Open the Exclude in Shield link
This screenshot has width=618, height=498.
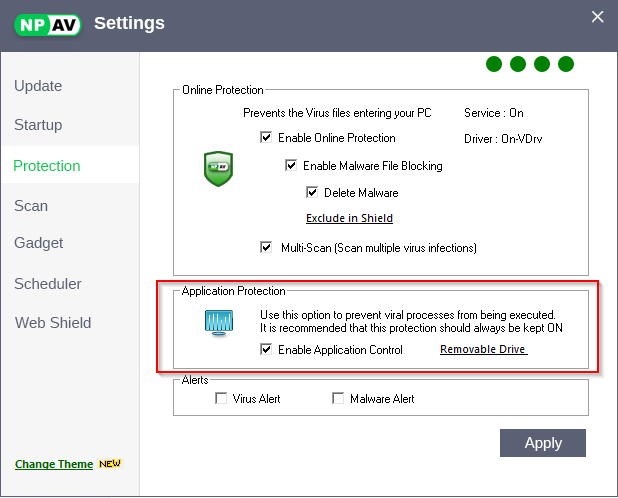tap(349, 218)
